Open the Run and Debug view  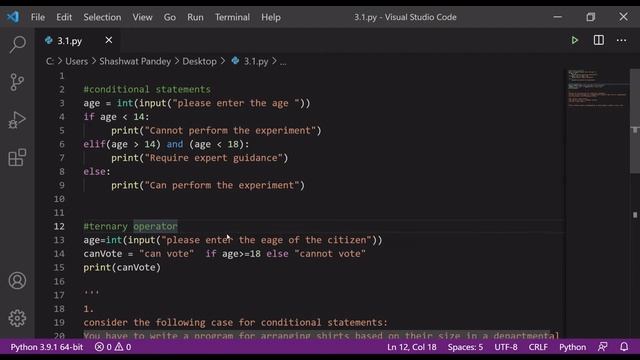17,120
